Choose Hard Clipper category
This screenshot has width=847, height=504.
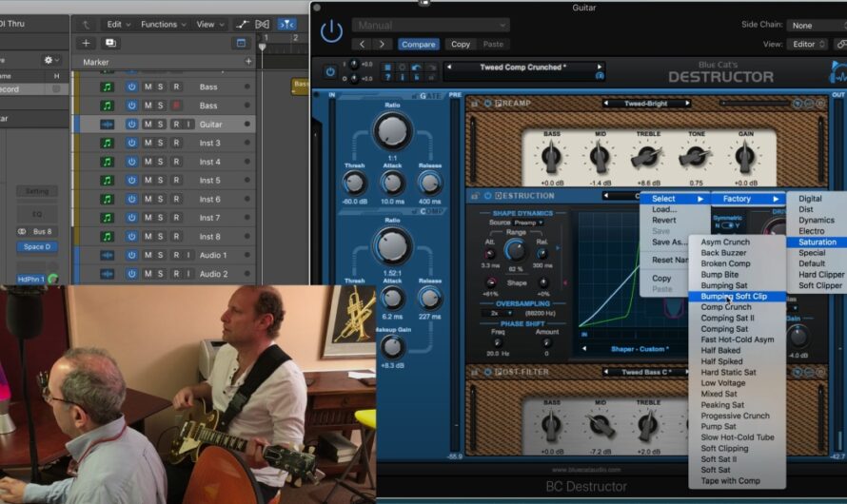(820, 275)
